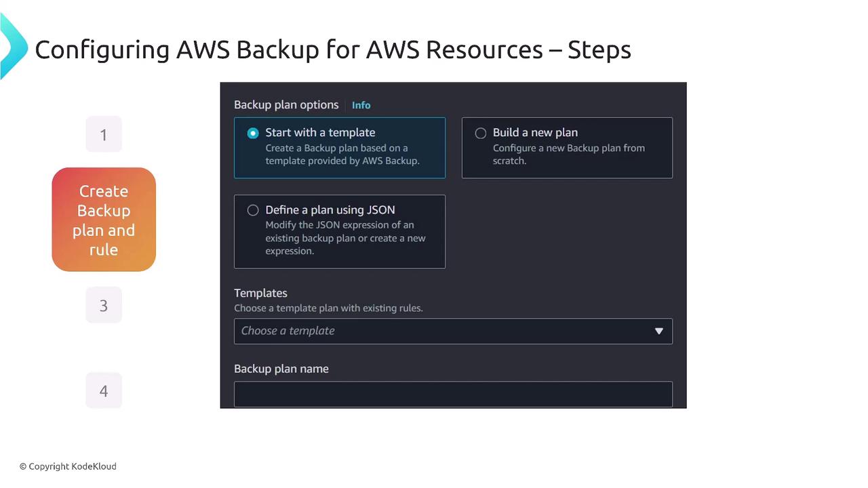Enable the 'Define a plan using JSON' radio

tap(253, 211)
